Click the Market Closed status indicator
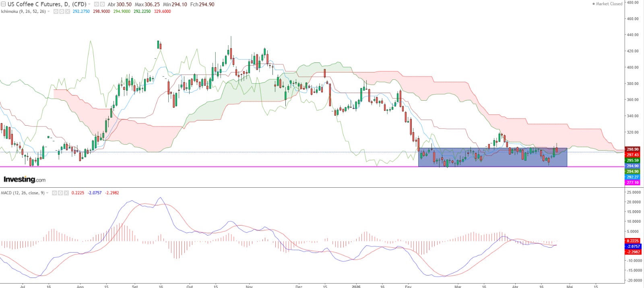 (607, 4)
